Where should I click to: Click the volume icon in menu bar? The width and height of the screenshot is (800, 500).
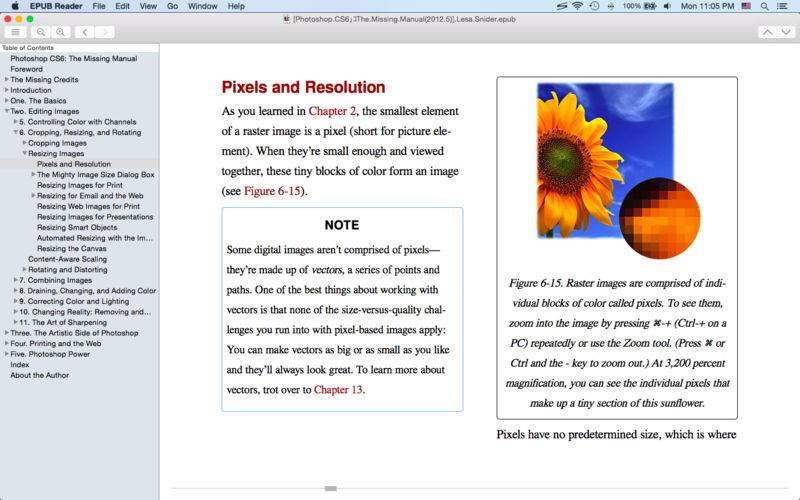point(667,6)
